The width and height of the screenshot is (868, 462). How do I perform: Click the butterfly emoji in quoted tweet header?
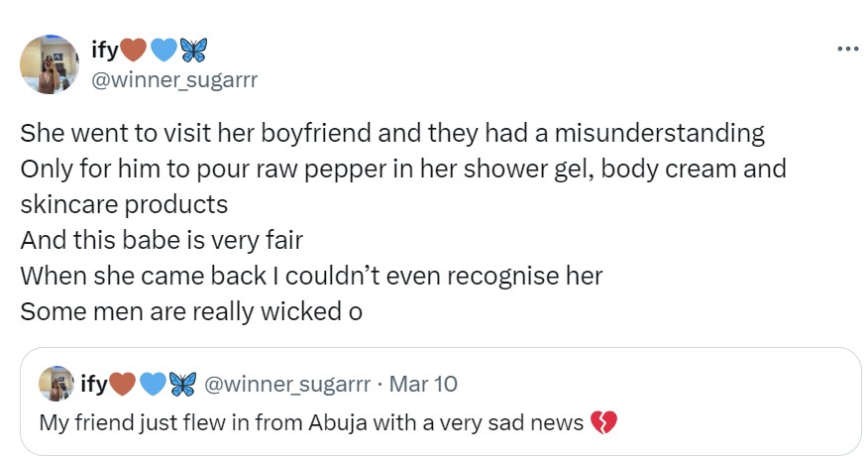click(x=183, y=384)
